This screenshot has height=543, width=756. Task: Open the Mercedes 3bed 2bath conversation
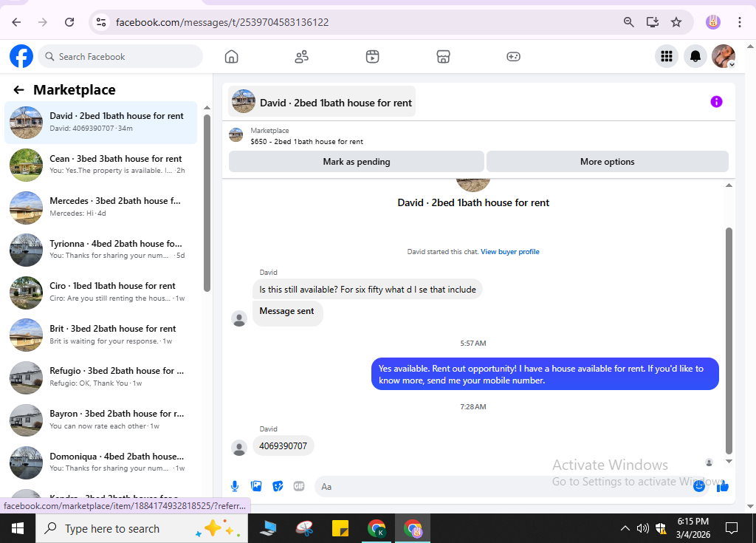coord(100,207)
